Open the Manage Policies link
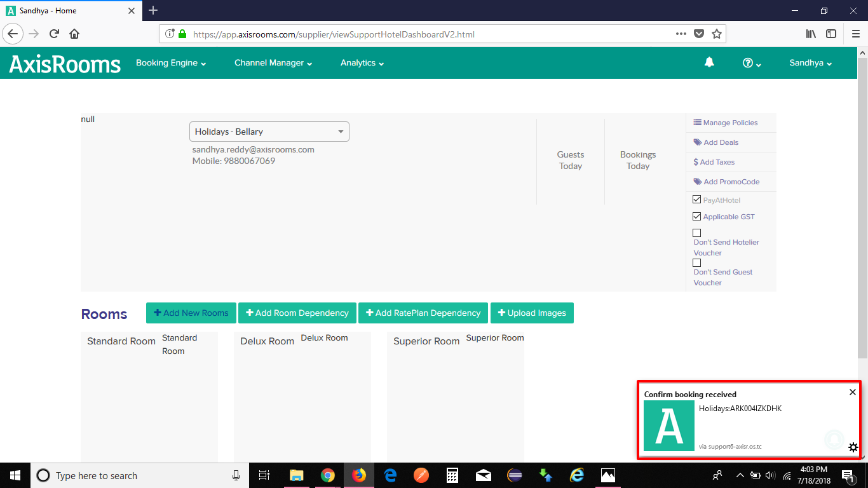Viewport: 868px width, 488px height. tap(726, 123)
